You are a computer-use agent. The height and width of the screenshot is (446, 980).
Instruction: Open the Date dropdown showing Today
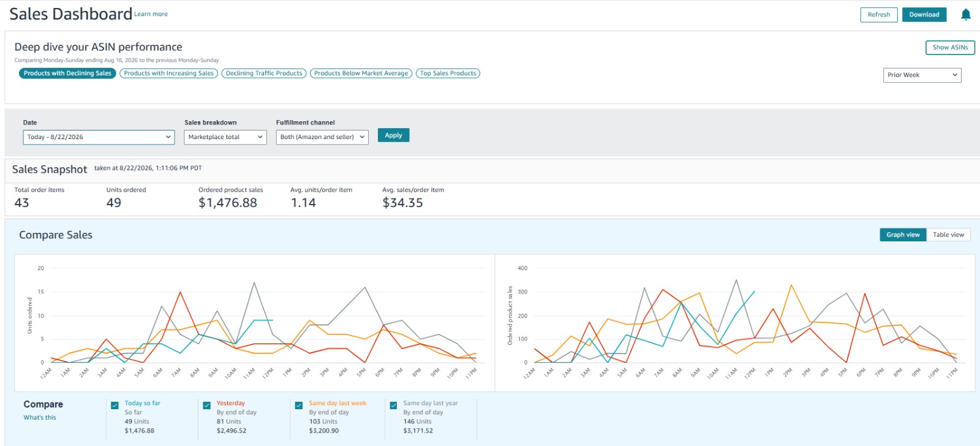point(99,137)
